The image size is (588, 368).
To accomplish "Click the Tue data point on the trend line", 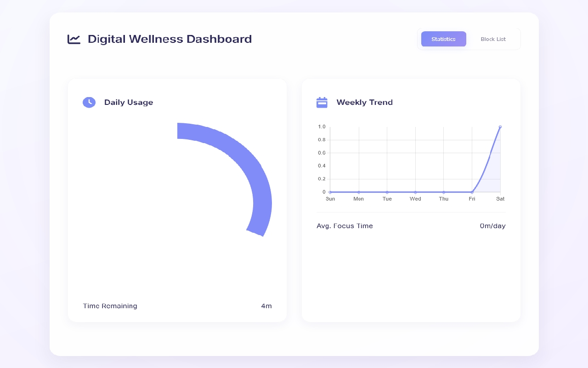I will tap(387, 192).
